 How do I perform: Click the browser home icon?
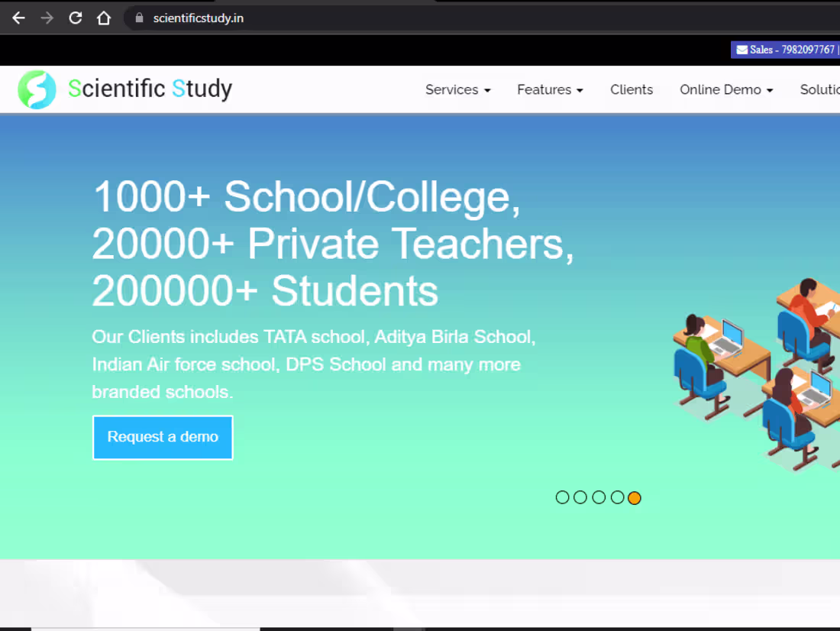point(103,18)
